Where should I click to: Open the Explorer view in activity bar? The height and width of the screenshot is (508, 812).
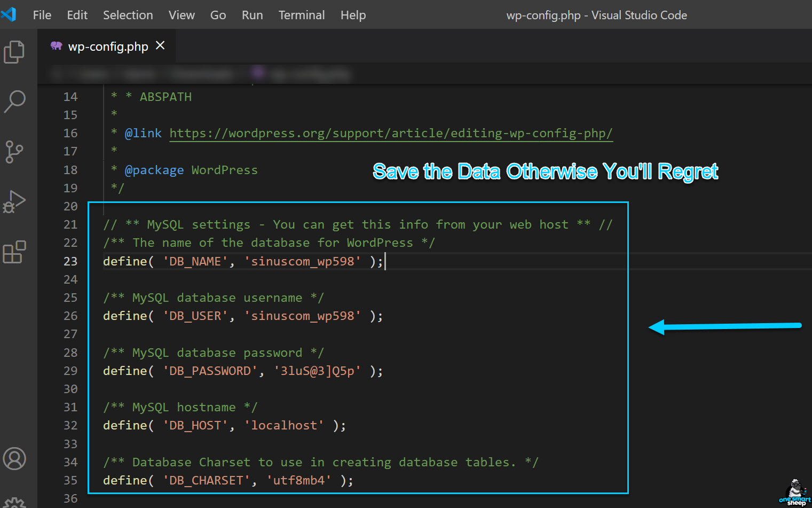click(x=14, y=52)
